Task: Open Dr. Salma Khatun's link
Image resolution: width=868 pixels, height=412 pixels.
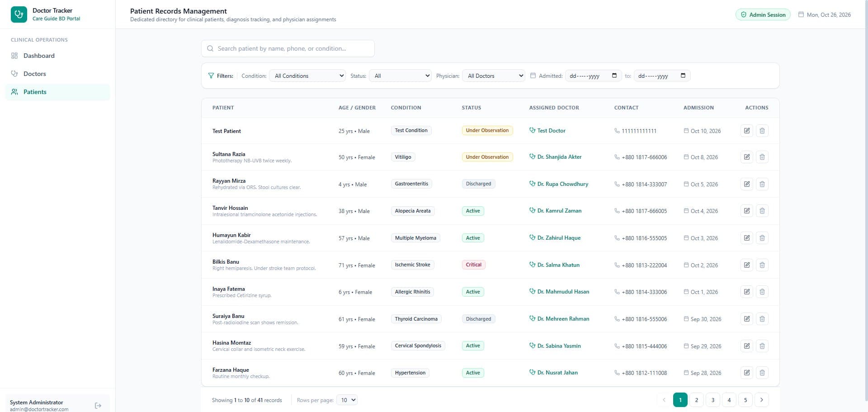Action: (554, 265)
